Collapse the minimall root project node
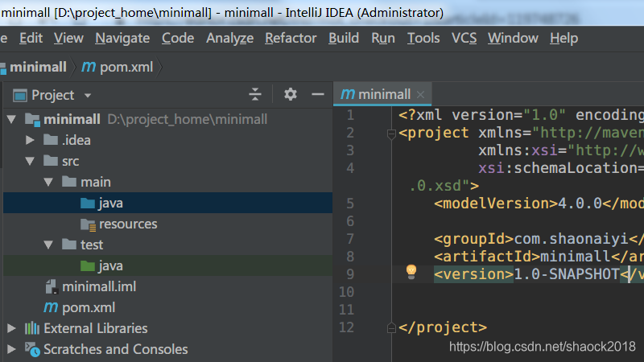Viewport: 644px width, 362px height. pos(11,119)
